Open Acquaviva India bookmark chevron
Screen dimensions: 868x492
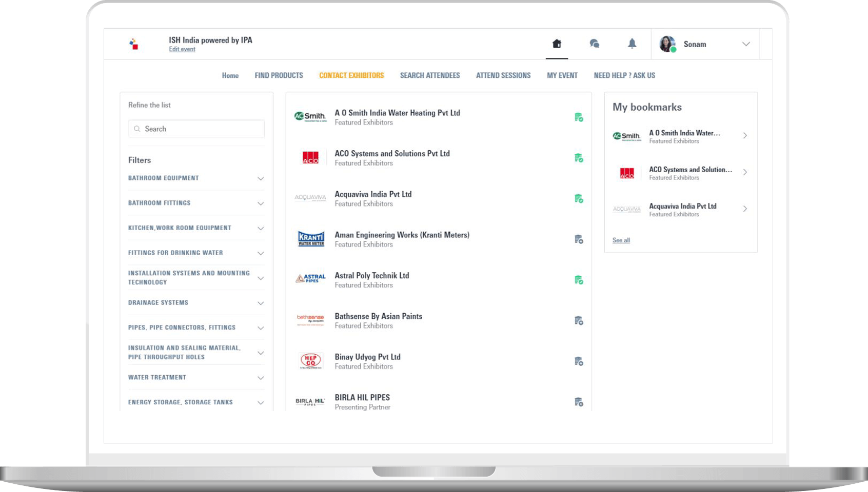[745, 209]
